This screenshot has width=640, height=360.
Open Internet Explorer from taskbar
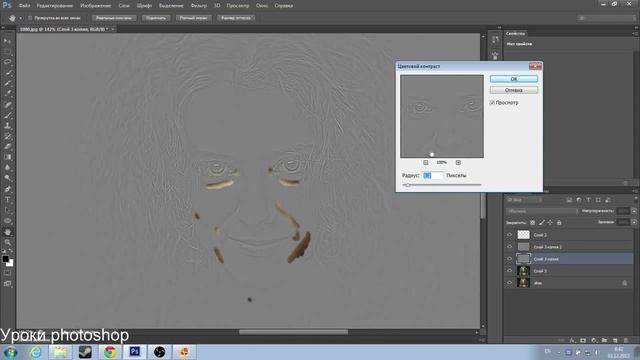pyautogui.click(x=36, y=352)
